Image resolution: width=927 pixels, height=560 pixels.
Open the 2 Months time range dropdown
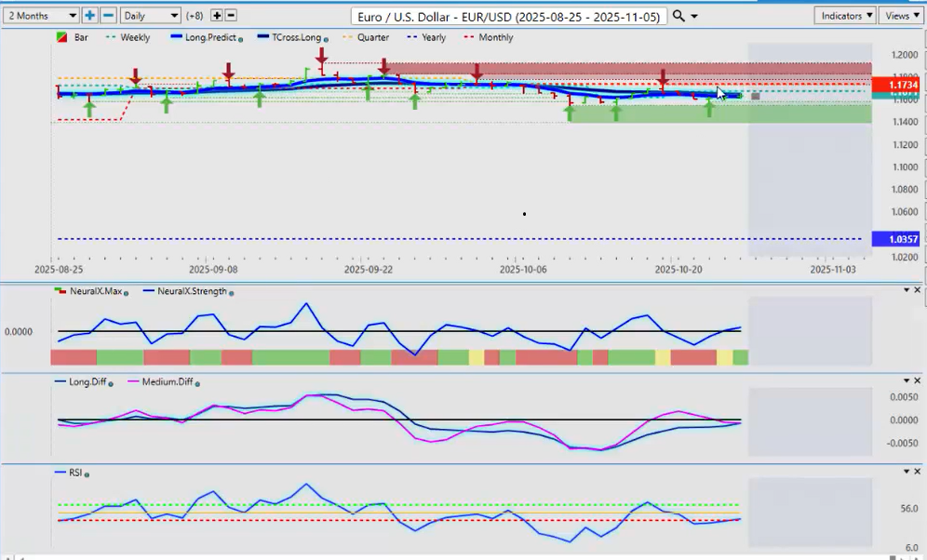click(41, 16)
